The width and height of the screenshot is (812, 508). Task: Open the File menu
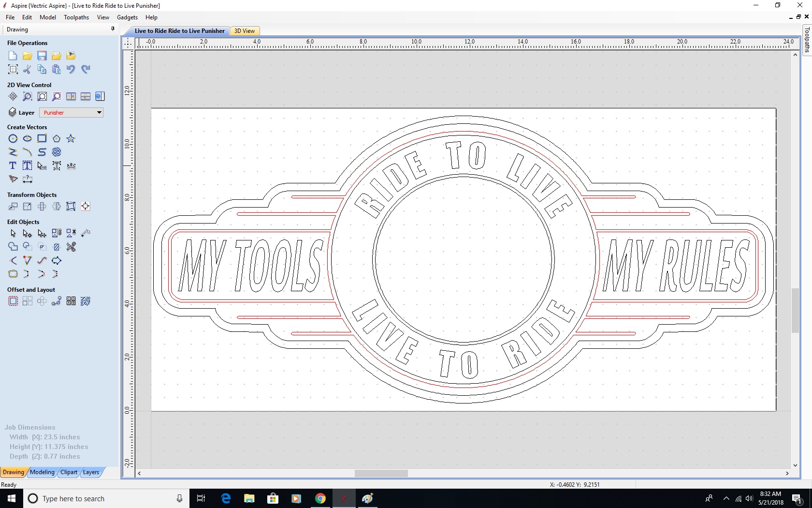[10, 17]
